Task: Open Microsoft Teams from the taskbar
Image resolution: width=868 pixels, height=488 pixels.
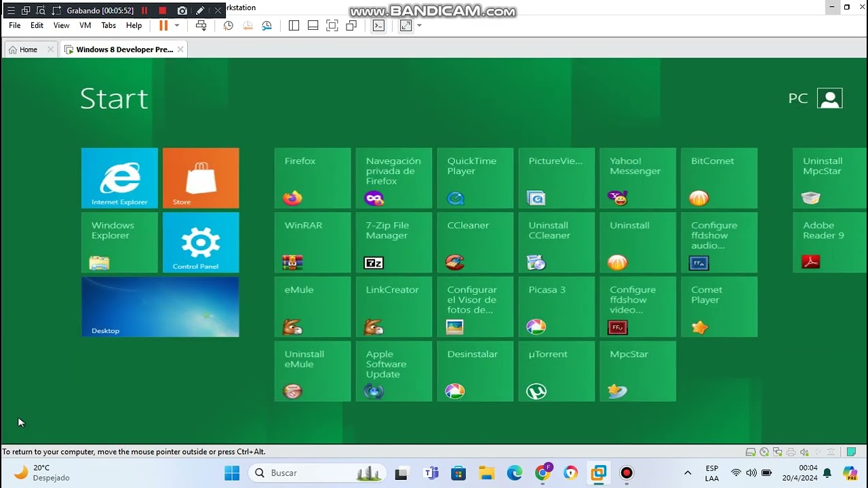Action: click(x=431, y=473)
